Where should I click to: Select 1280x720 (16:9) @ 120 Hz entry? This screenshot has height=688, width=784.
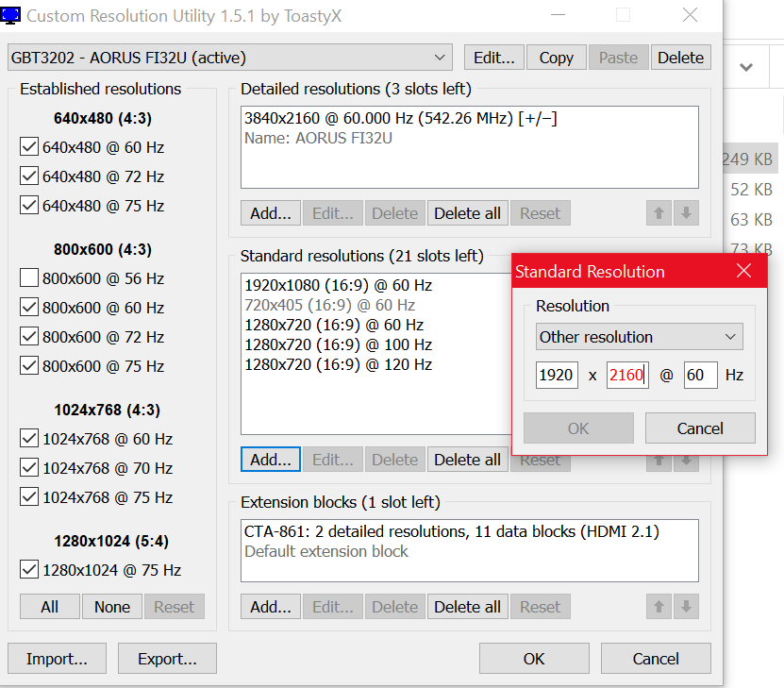pyautogui.click(x=339, y=364)
